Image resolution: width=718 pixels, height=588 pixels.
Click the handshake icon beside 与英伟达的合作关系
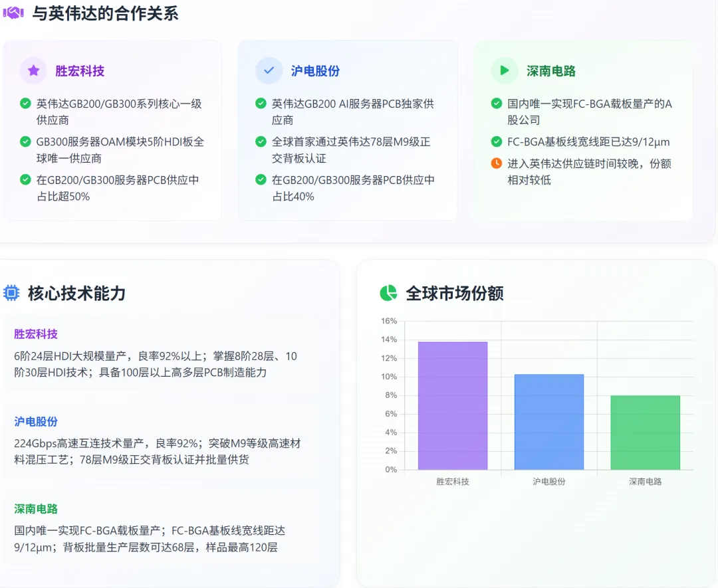[13, 13]
